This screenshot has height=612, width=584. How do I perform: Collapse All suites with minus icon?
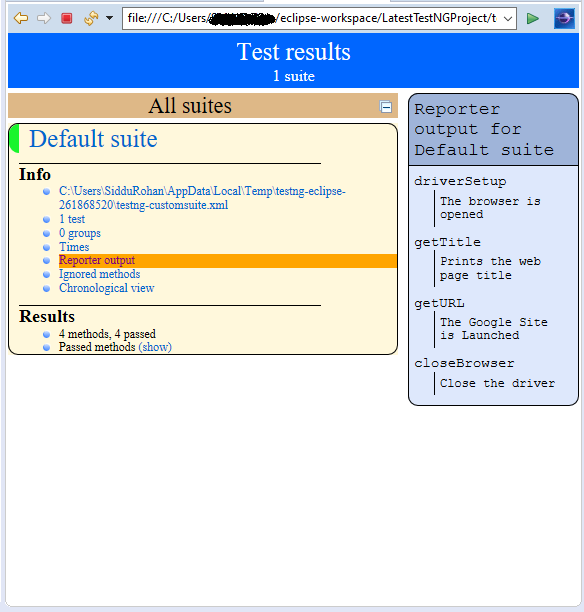(386, 107)
